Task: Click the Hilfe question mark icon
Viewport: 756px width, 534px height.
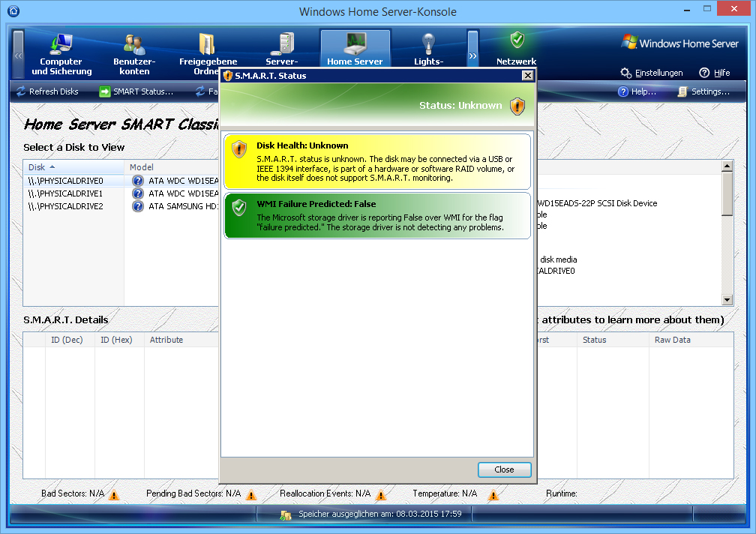Action: [x=704, y=73]
